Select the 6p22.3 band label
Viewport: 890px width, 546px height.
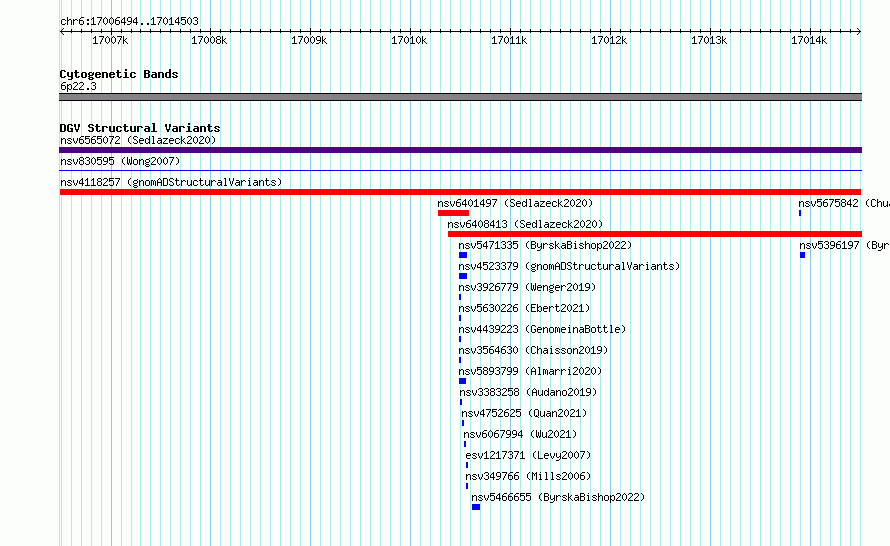coord(78,86)
